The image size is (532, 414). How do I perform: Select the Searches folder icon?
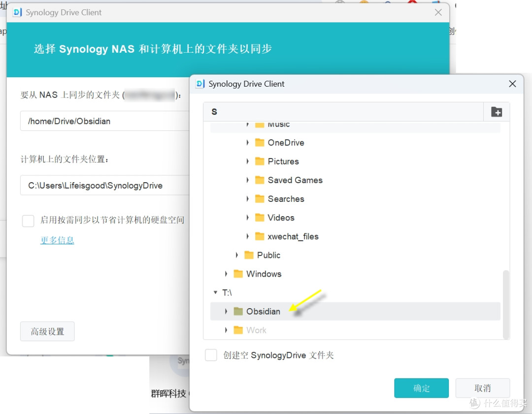click(x=260, y=199)
